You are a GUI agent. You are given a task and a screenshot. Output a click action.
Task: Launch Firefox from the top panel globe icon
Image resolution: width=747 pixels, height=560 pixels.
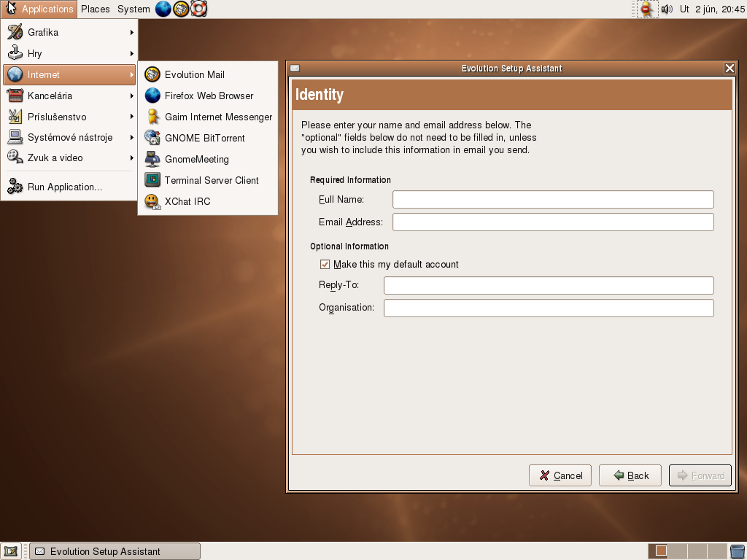(x=163, y=9)
